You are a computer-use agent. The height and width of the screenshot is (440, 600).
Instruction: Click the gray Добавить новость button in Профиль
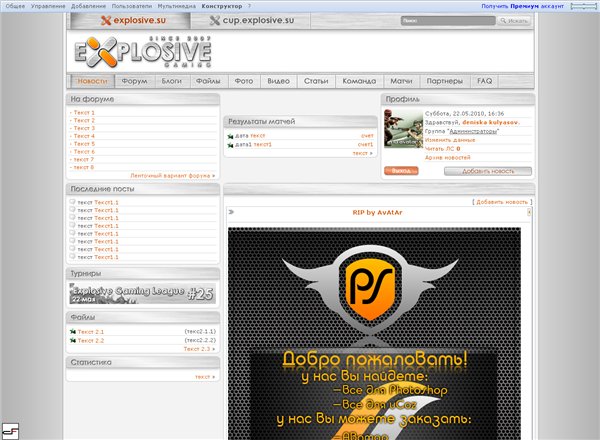click(488, 171)
